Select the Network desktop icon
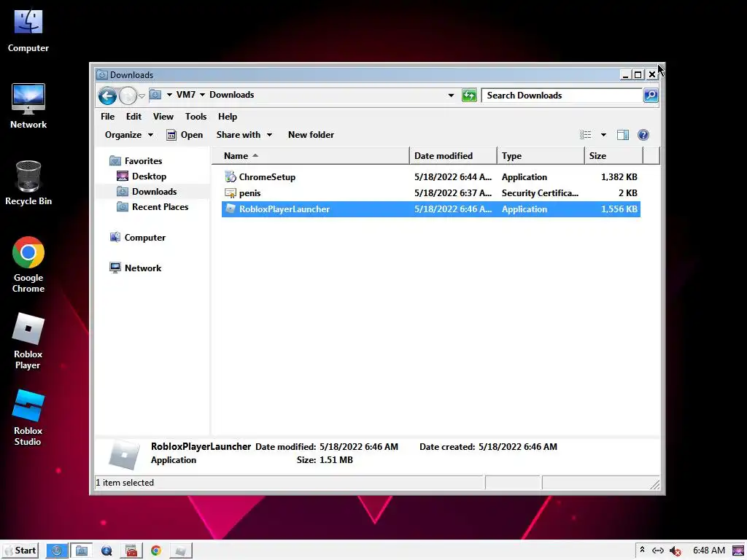 [x=28, y=106]
